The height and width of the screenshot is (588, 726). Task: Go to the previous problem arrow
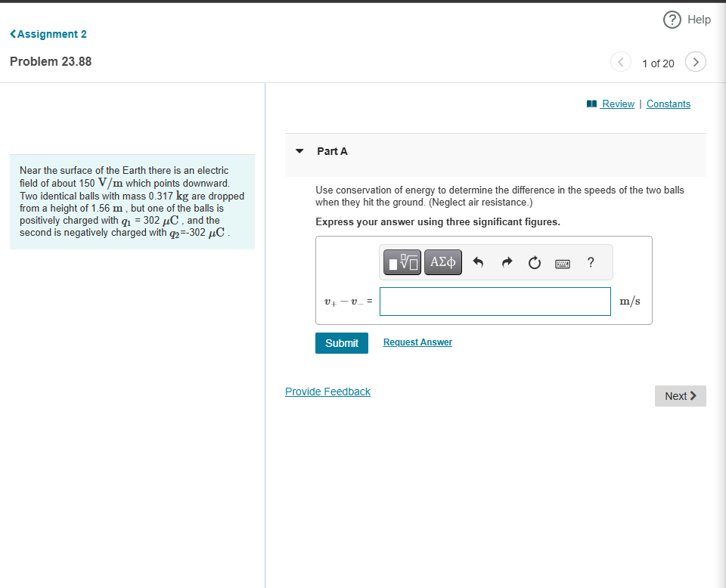[620, 62]
